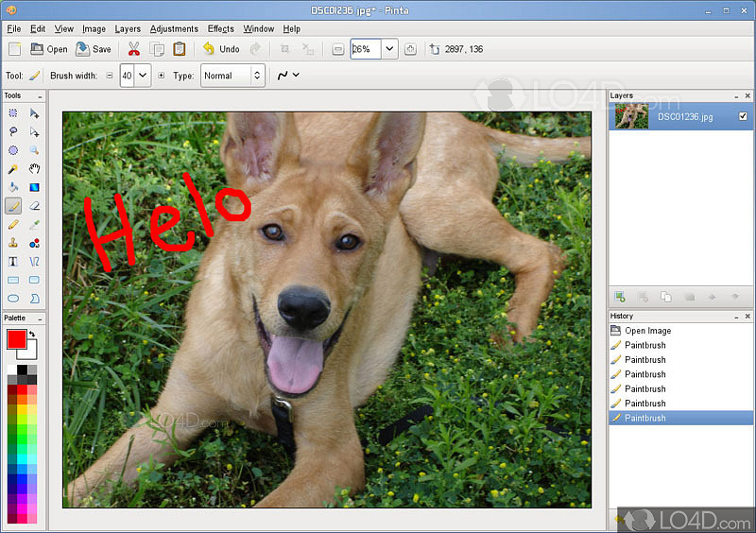Select the Clone Stamp tool

(x=13, y=243)
